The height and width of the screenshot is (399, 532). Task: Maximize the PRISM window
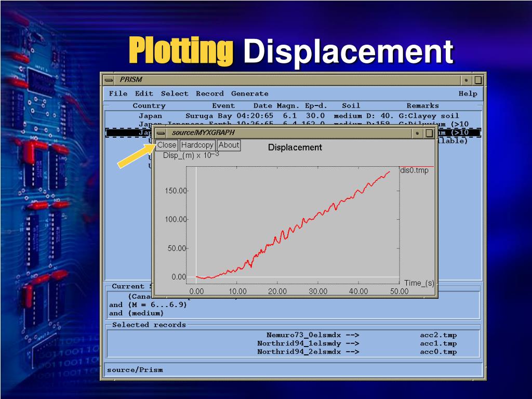pos(478,80)
